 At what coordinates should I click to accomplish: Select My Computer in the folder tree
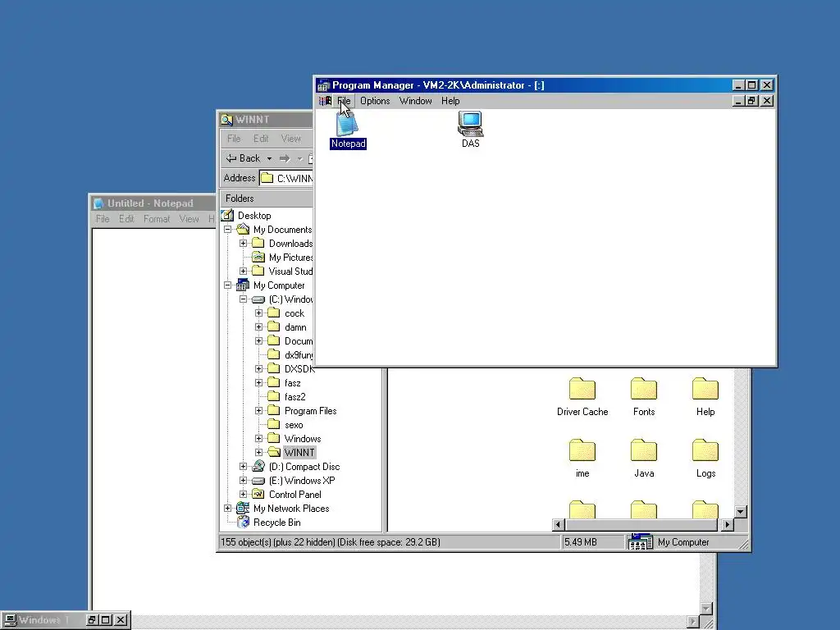(x=279, y=285)
